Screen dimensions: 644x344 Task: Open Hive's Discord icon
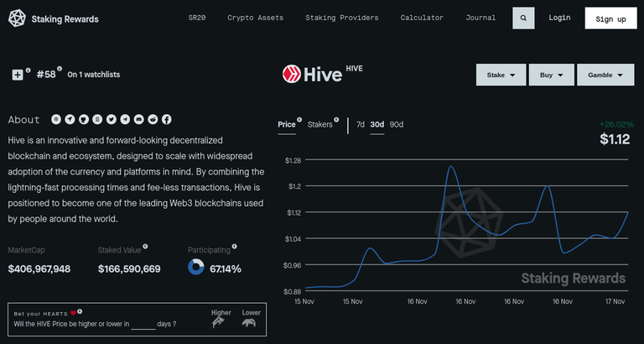(139, 120)
